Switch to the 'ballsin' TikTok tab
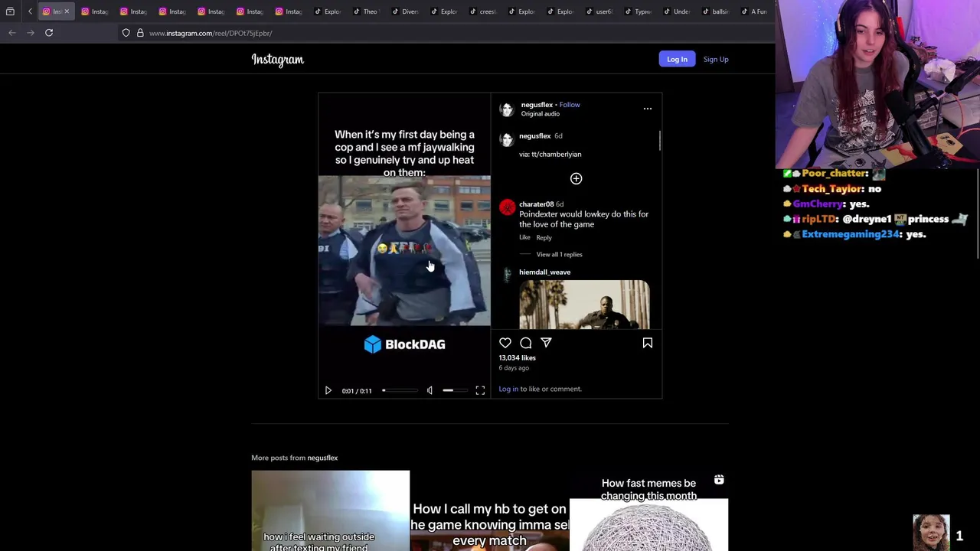Screen dimensions: 980x551 tap(715, 11)
